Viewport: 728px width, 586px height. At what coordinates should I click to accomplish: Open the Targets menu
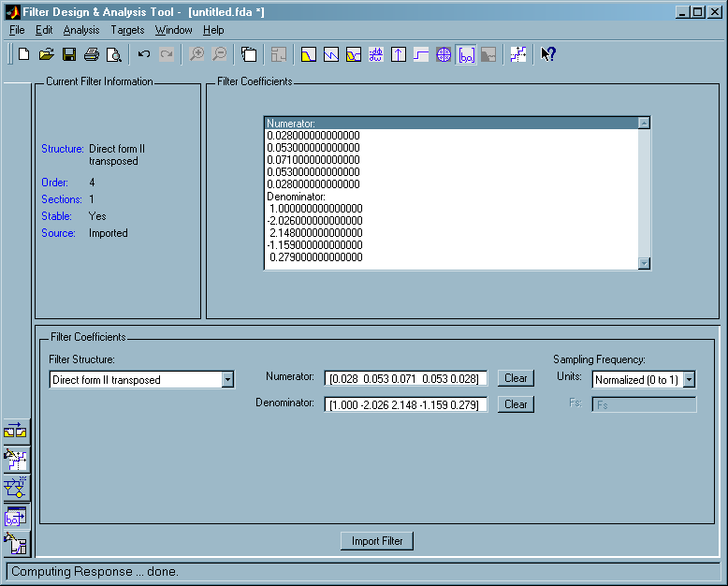pos(127,30)
